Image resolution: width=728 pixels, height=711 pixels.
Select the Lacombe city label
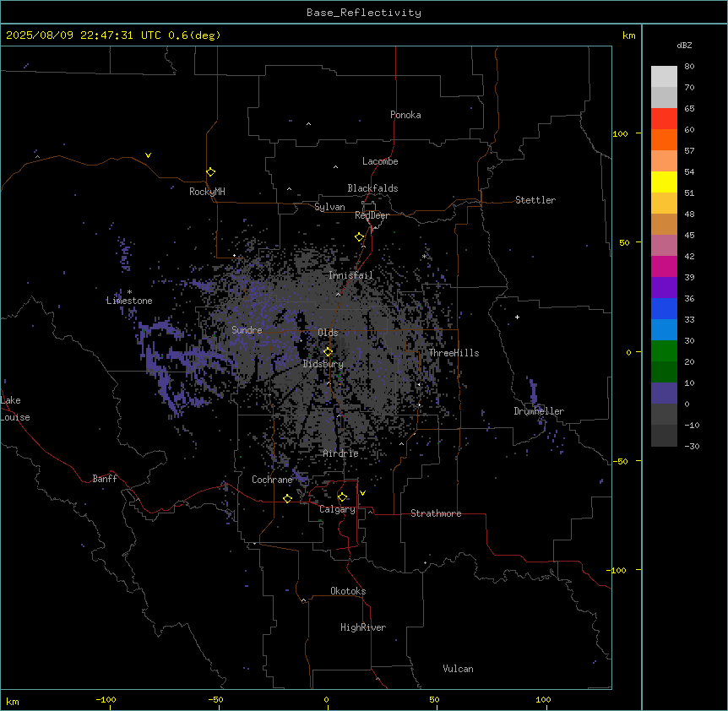[380, 161]
